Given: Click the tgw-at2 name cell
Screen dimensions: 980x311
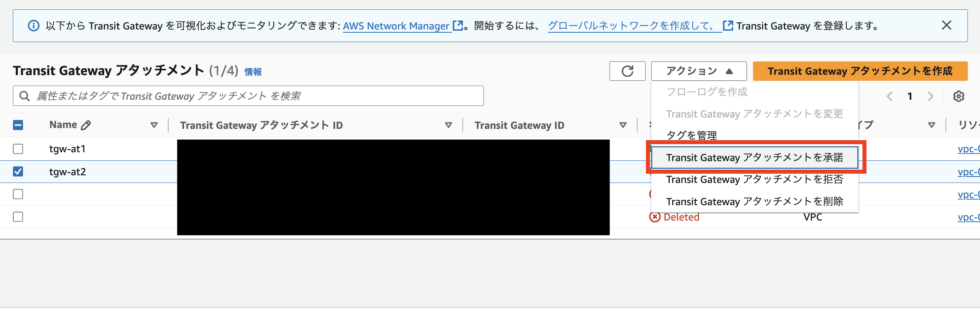Looking at the screenshot, I should 67,172.
